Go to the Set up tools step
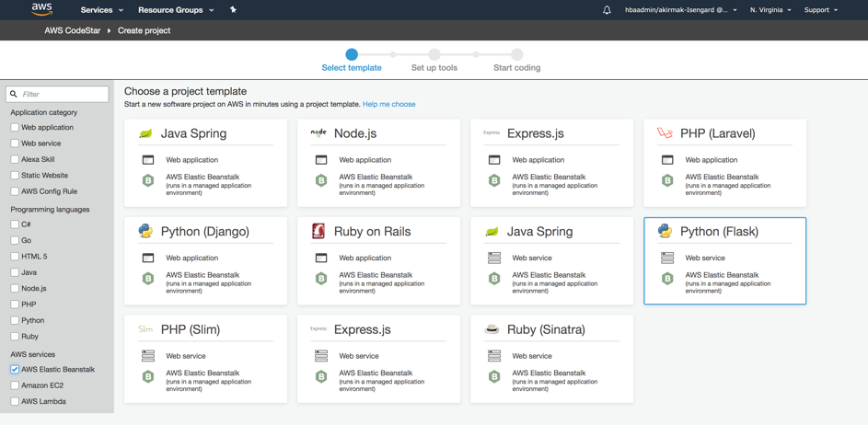Image resolution: width=868 pixels, height=425 pixels. point(434,61)
